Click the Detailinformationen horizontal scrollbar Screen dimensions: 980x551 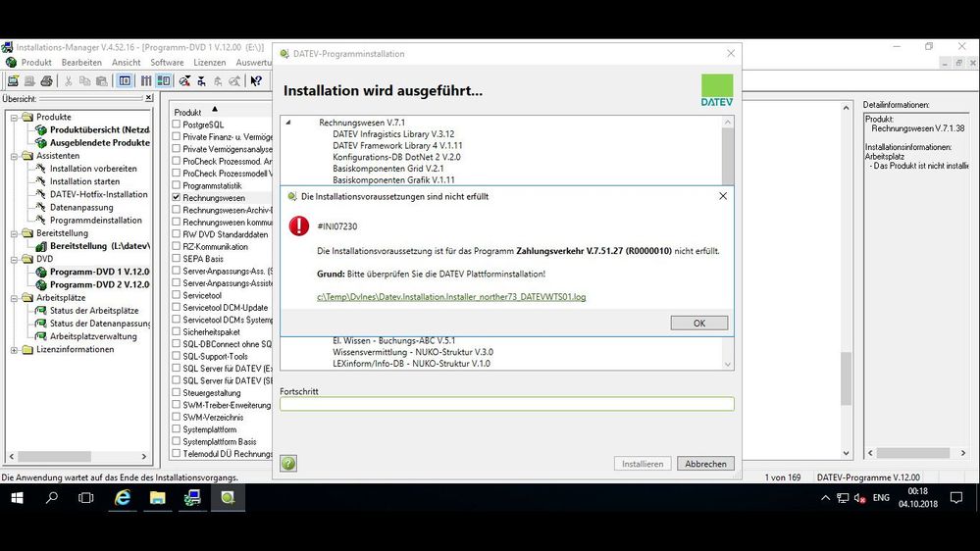click(x=917, y=453)
